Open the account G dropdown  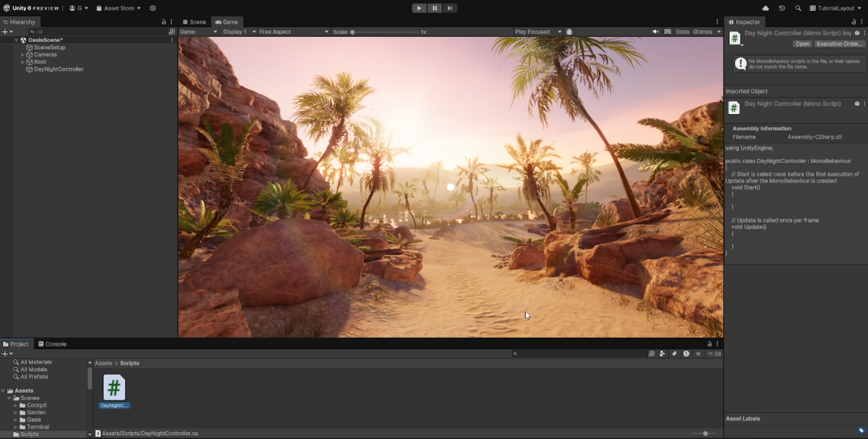click(x=79, y=8)
